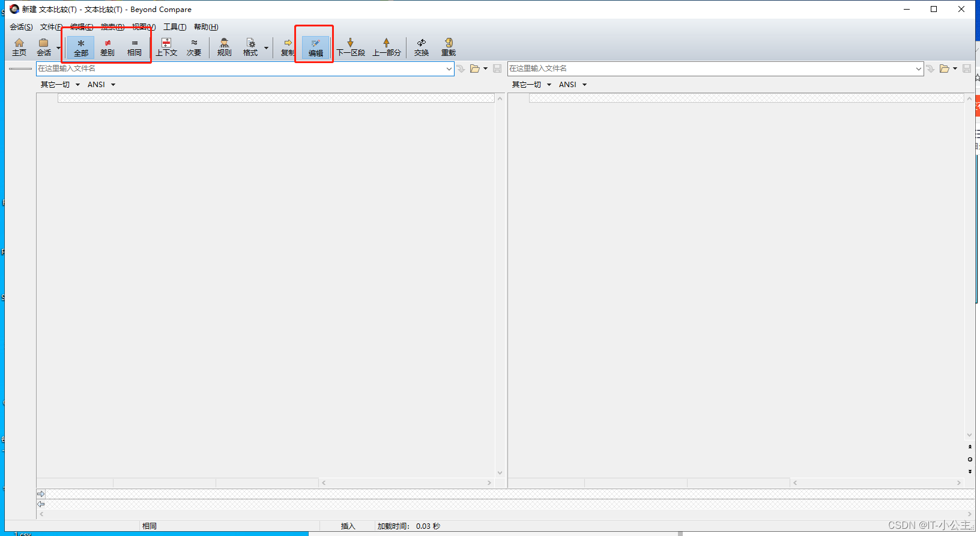Image resolution: width=980 pixels, height=536 pixels.
Task: Click previous difference small up arrow
Action: coord(970,446)
